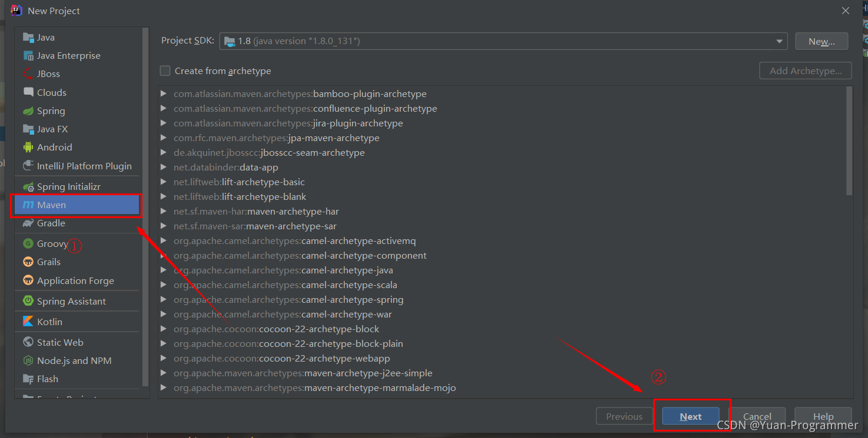The height and width of the screenshot is (438, 868).
Task: Click the Node.js and NPM icon
Action: tap(28, 361)
